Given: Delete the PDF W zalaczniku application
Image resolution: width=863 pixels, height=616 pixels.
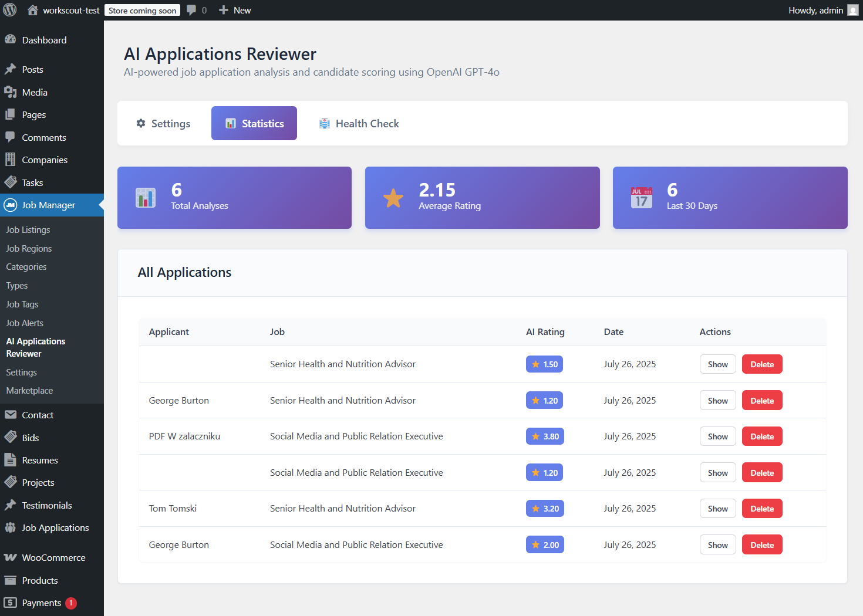Looking at the screenshot, I should 762,436.
